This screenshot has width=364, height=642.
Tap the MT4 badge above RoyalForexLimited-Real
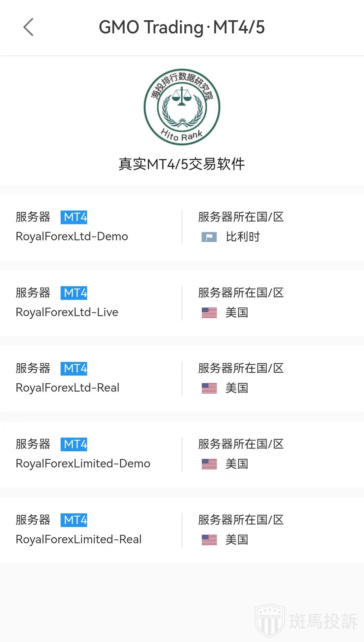74,520
